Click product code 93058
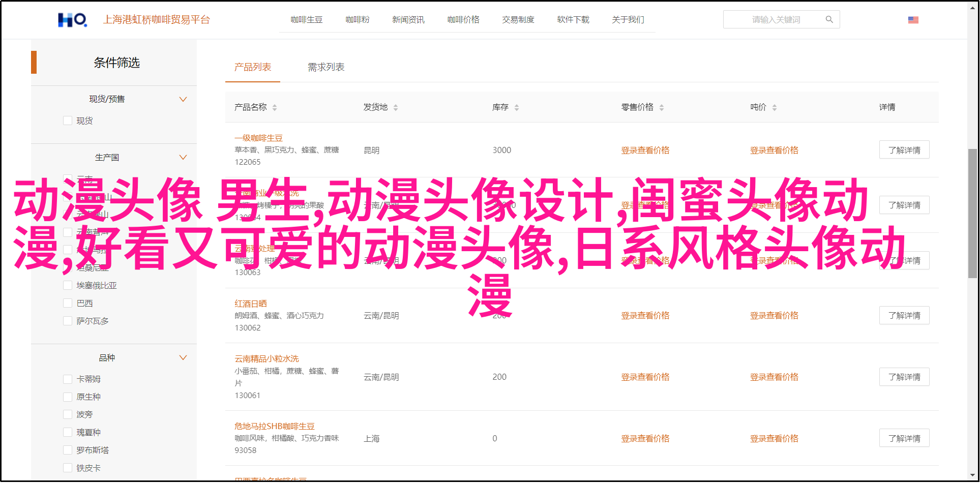 (x=245, y=450)
